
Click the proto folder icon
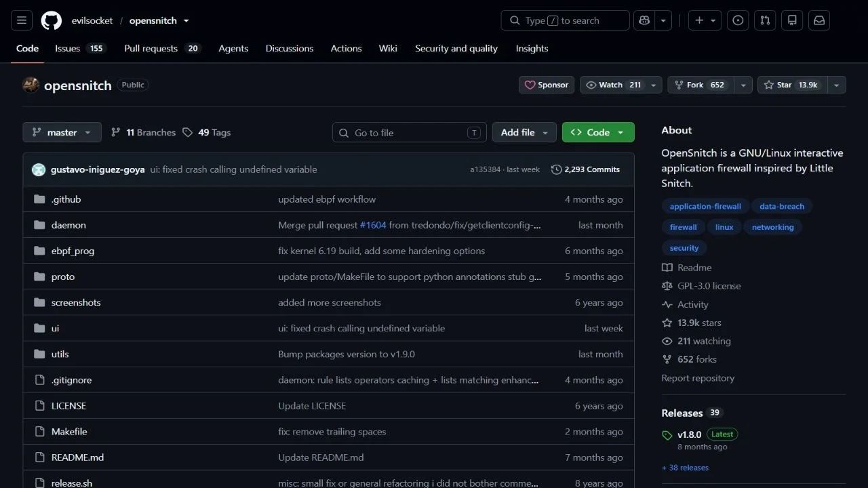pyautogui.click(x=39, y=277)
